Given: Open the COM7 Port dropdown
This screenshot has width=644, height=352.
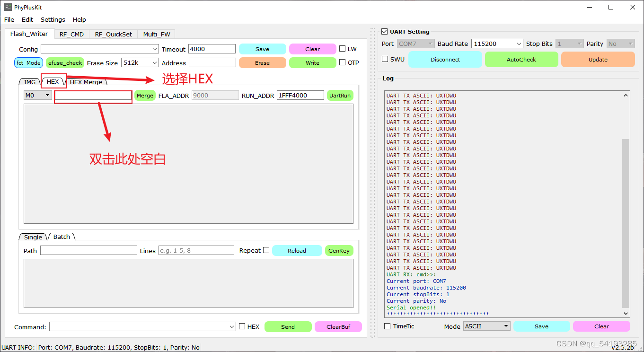Looking at the screenshot, I should coord(415,44).
